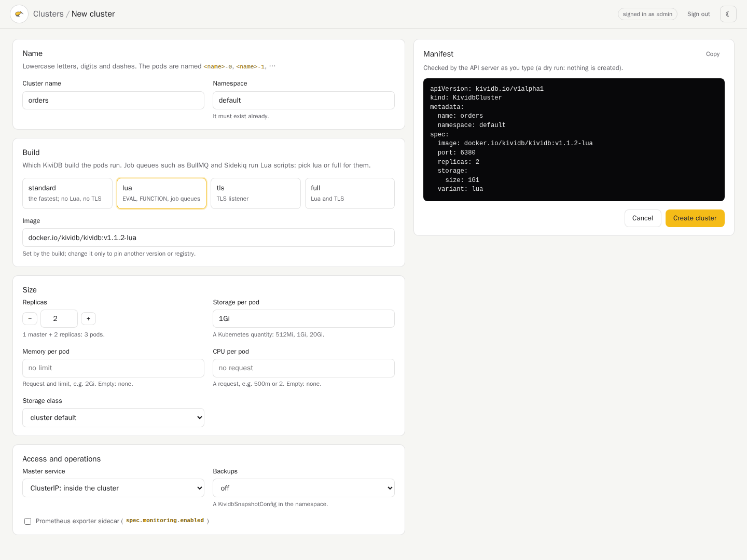Edit the Image input field

click(209, 237)
